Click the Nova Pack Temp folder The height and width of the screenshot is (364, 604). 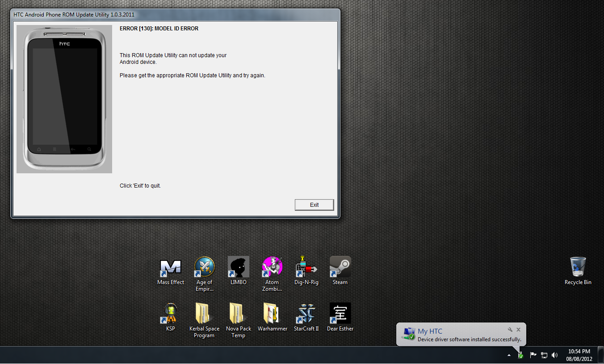pyautogui.click(x=238, y=314)
